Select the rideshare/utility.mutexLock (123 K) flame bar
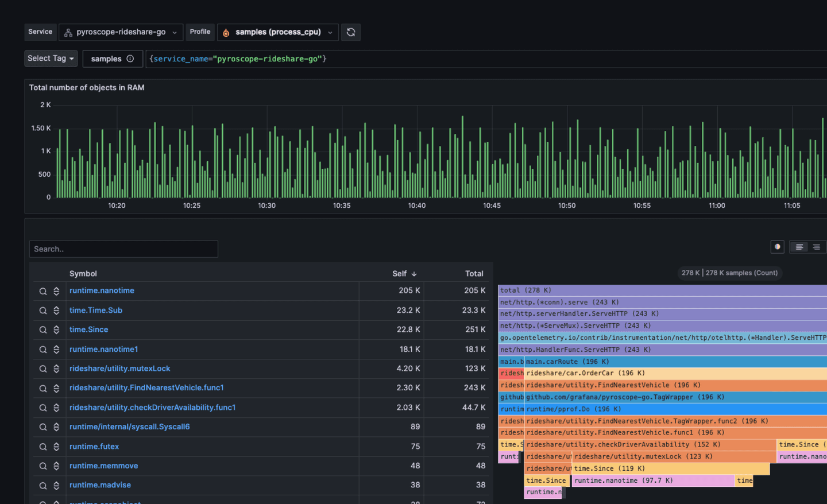The height and width of the screenshot is (504, 827). 674,457
